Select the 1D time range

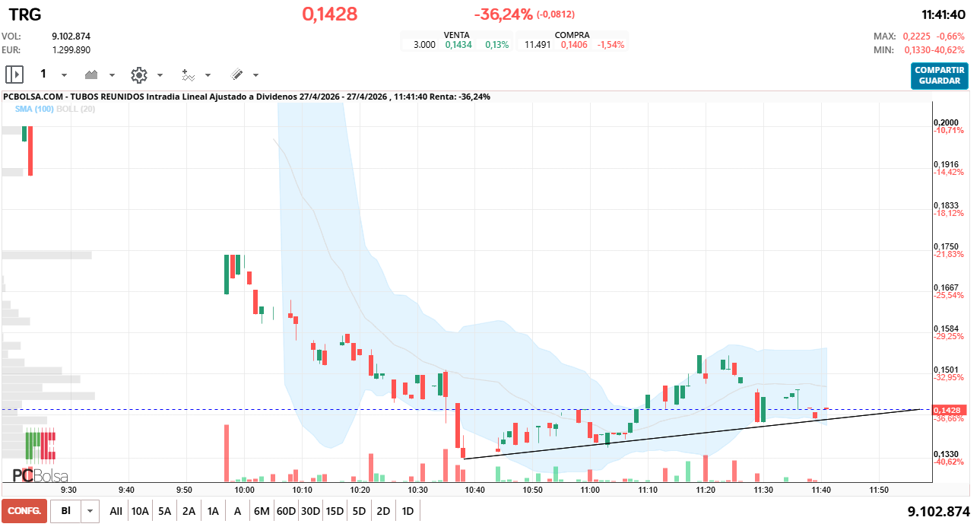(x=408, y=511)
